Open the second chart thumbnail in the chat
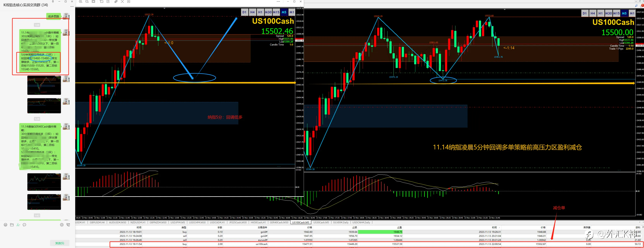 point(44,106)
